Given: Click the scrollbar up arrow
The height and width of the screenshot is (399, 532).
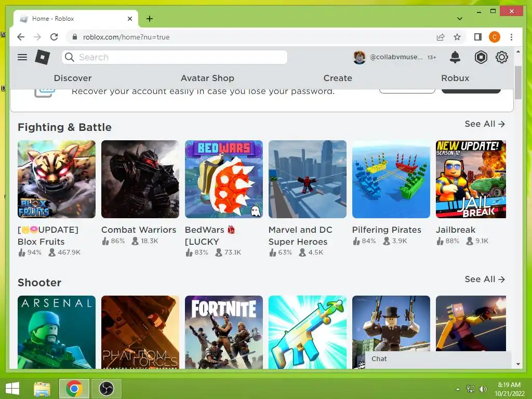Looking at the screenshot, I should click(518, 52).
